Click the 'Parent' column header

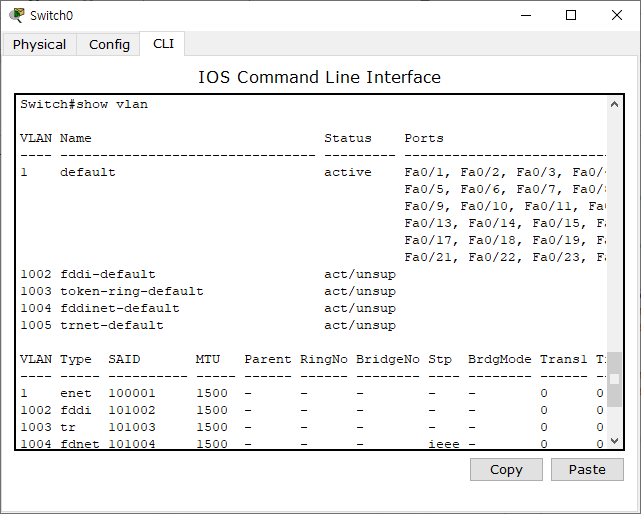[x=268, y=359]
